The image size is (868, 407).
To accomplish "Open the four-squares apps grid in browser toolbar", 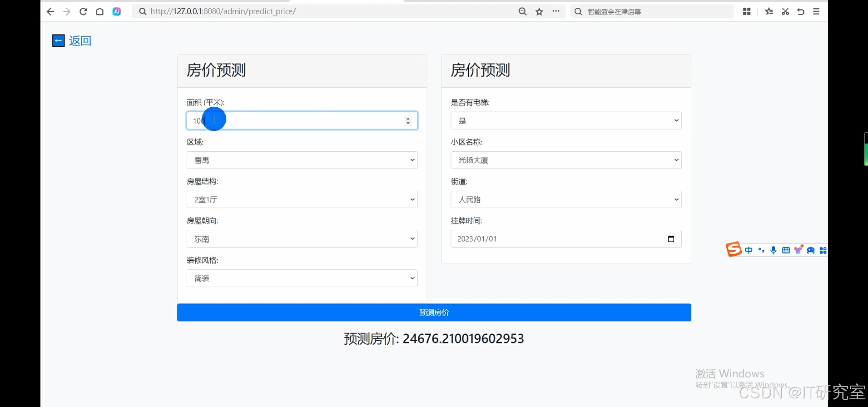I will pos(747,11).
